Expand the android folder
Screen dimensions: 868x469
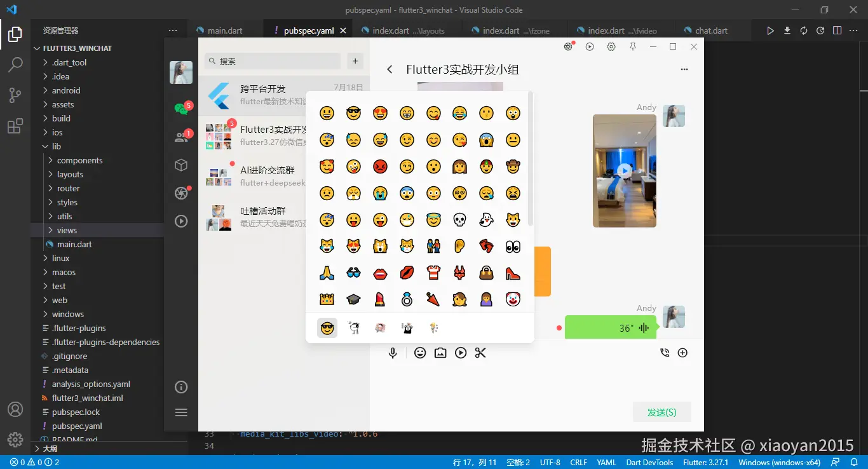pyautogui.click(x=66, y=90)
